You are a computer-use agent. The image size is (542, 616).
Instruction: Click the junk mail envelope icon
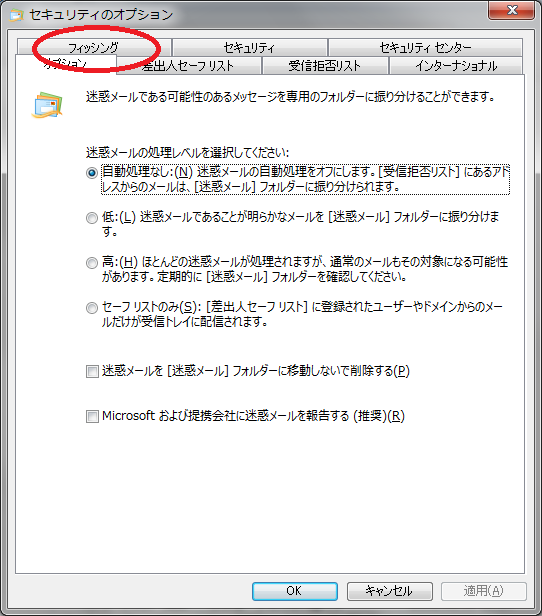pyautogui.click(x=47, y=105)
